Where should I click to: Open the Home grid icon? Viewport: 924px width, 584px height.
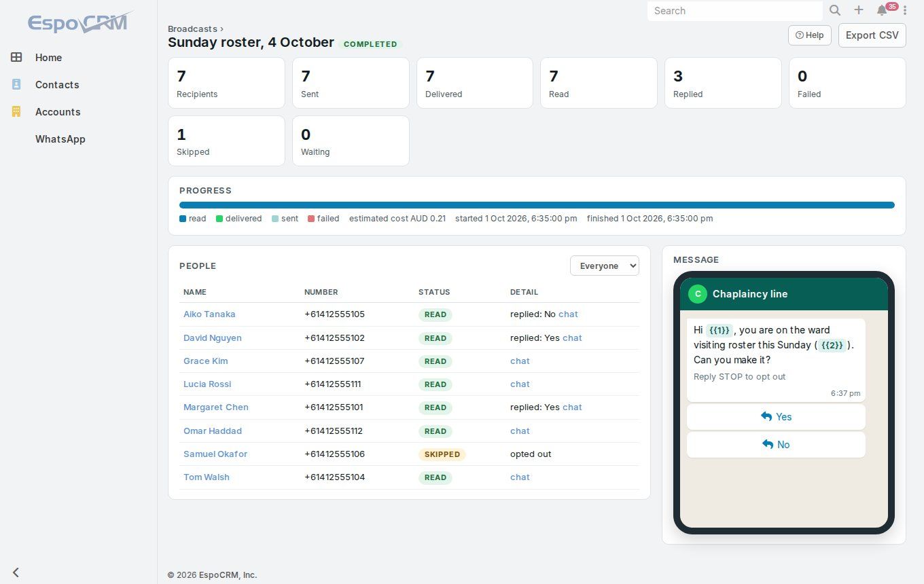click(16, 58)
